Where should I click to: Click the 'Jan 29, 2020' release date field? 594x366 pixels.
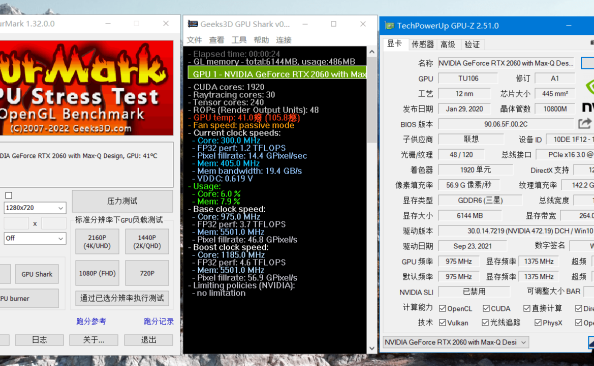click(x=464, y=109)
